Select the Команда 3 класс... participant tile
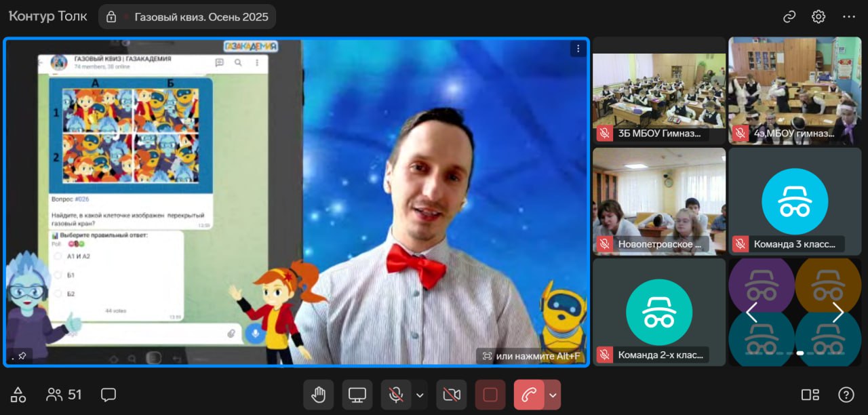The image size is (868, 415). tap(795, 201)
